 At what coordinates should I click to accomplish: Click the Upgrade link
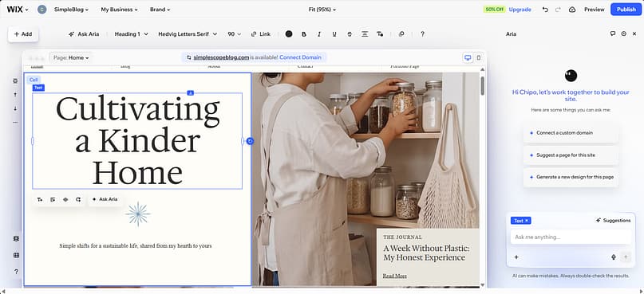coord(520,10)
